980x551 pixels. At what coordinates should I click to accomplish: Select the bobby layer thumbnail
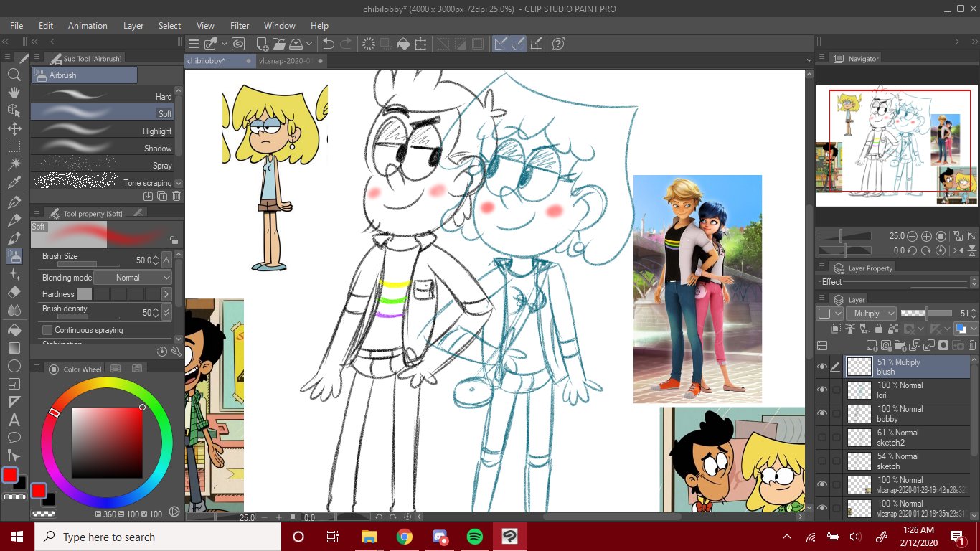pos(859,413)
